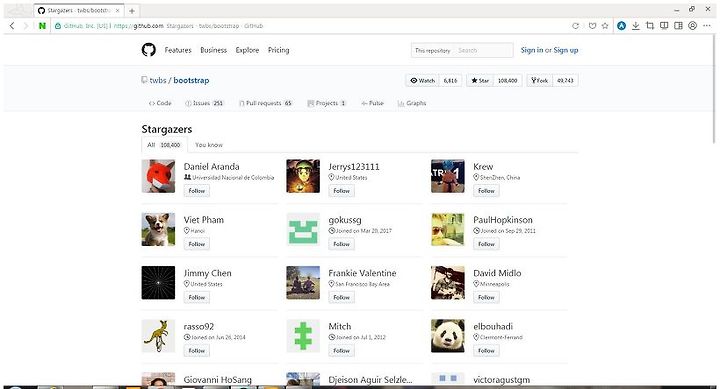Open the 6,816 watchers count
The height and width of the screenshot is (389, 720).
coord(450,80)
